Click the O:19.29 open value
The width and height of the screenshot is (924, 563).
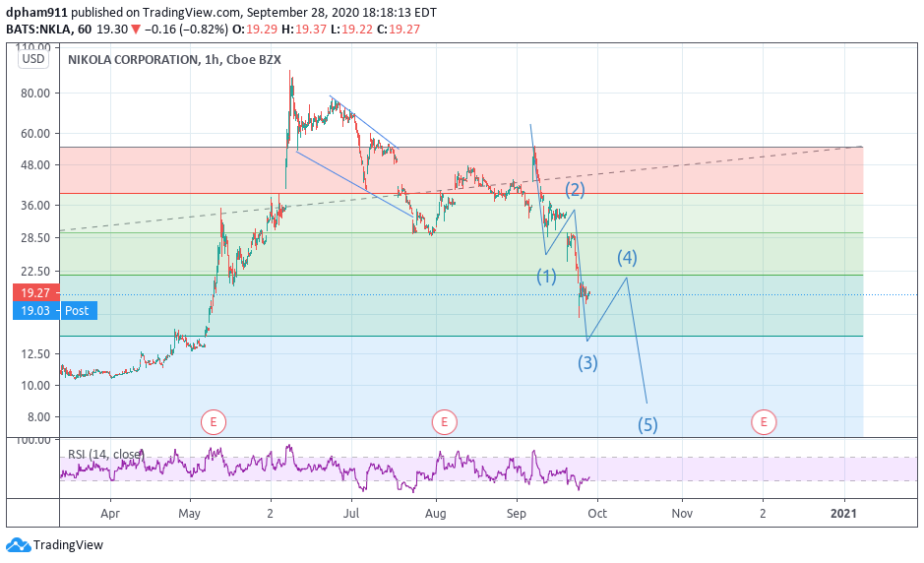click(255, 30)
